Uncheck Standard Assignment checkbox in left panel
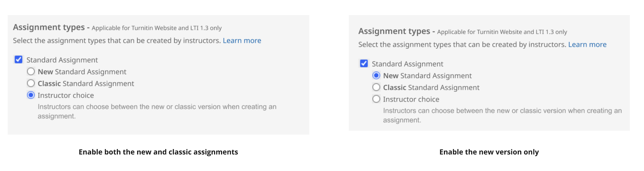Screen dimensions: 644x171 18,60
